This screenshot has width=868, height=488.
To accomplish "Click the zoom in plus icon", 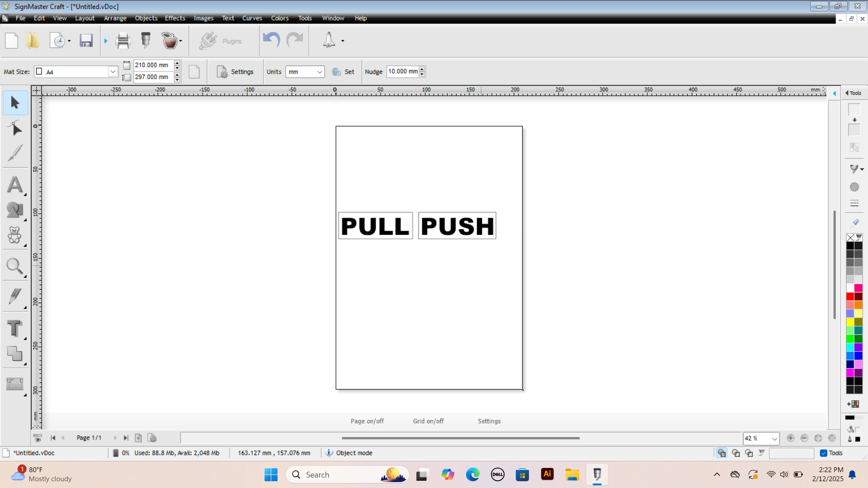I will click(x=791, y=438).
